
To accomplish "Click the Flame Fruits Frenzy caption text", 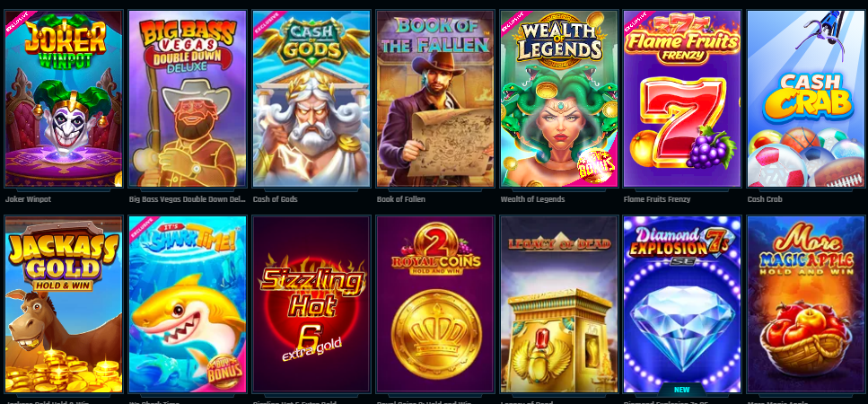I will point(657,199).
